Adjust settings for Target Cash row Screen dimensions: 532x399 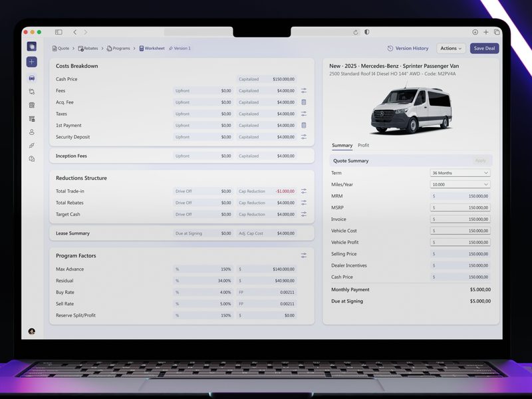[304, 214]
